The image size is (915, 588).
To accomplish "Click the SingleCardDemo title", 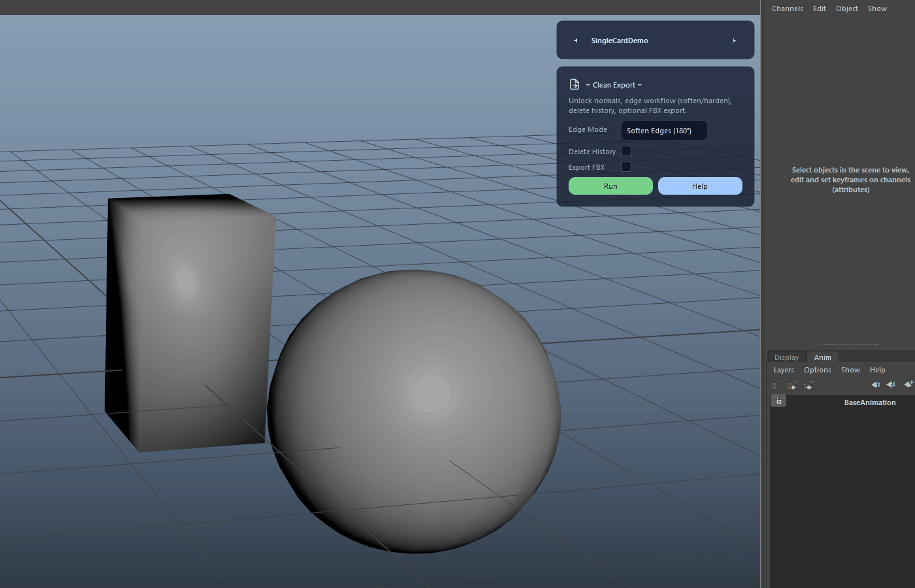I will tap(620, 41).
